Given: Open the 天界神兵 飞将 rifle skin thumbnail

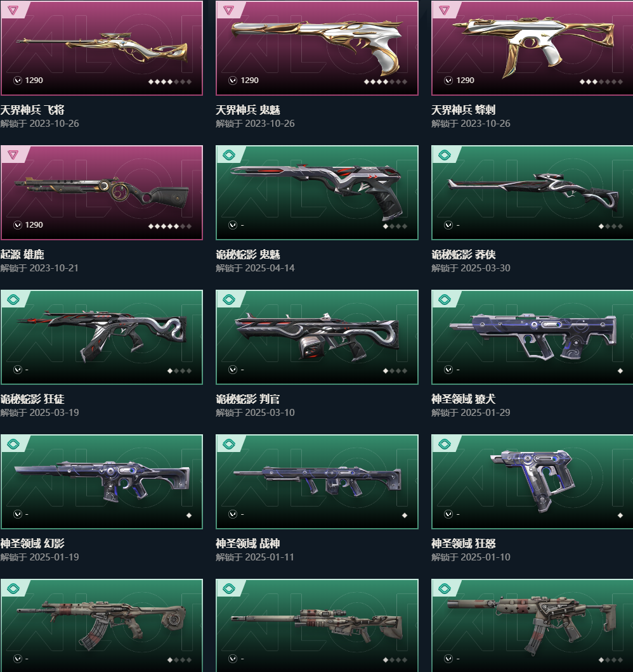Looking at the screenshot, I should [x=101, y=48].
